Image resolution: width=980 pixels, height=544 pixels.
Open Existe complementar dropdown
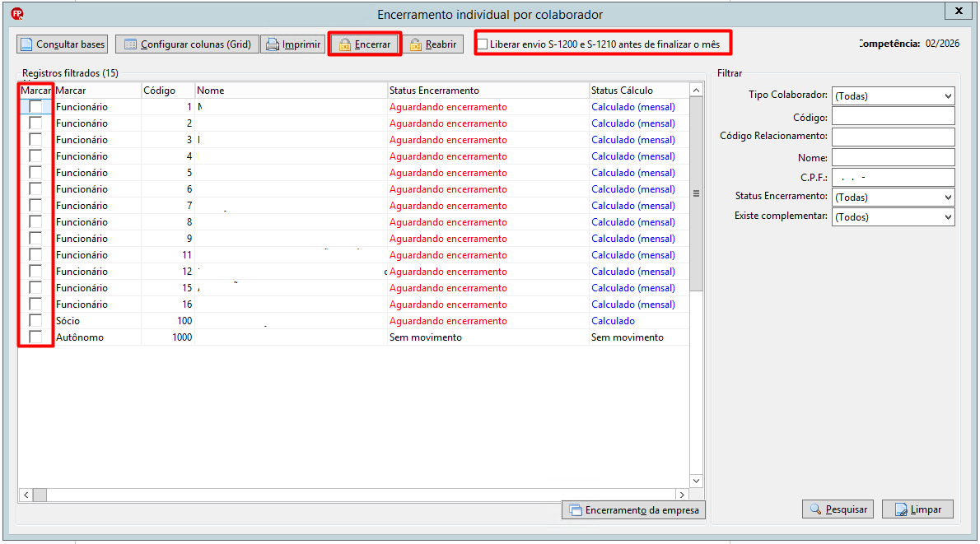(894, 216)
